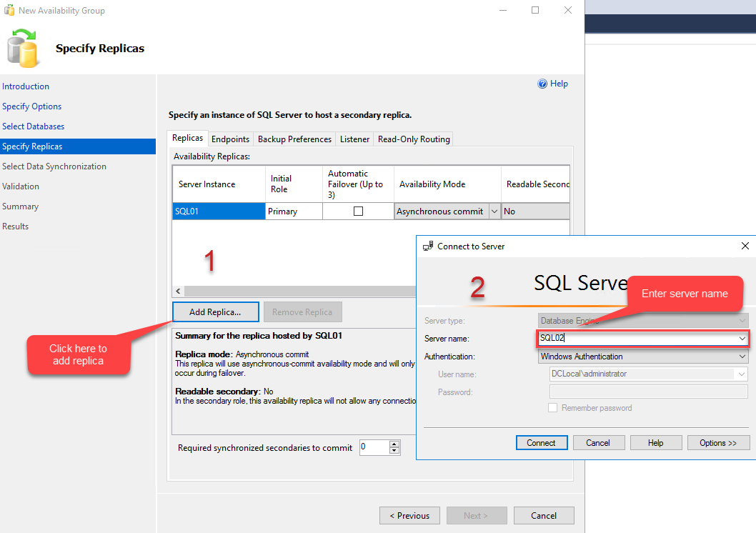Screen dimensions: 756x533
Task: Cancel the Connect to Server dialog
Action: (598, 442)
